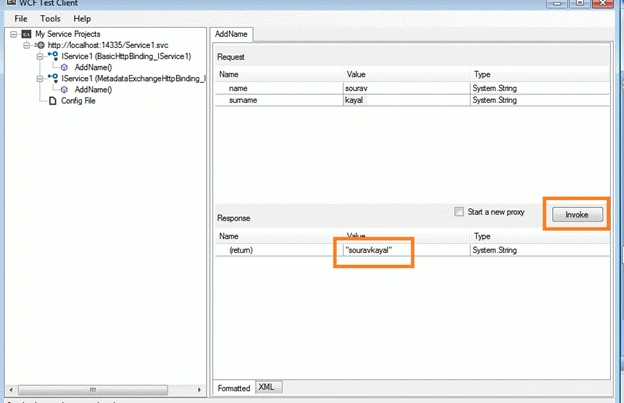
Task: Click the Invoke button
Action: (x=577, y=214)
